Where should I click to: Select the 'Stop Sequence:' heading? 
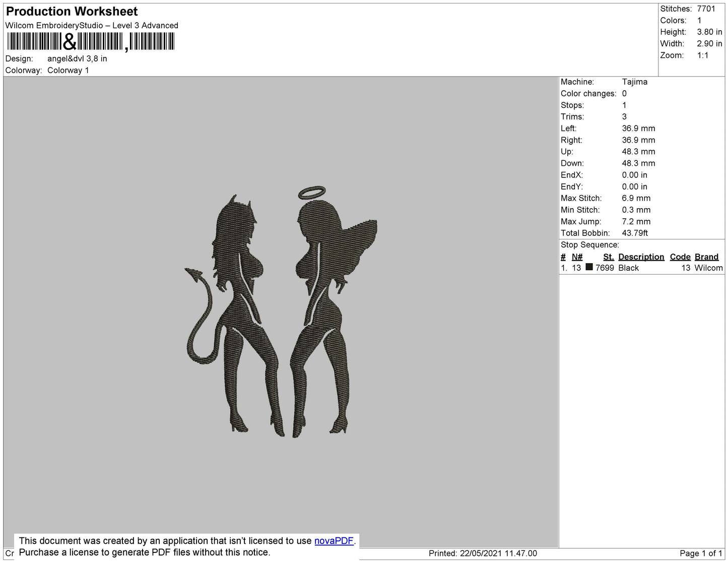tap(590, 244)
